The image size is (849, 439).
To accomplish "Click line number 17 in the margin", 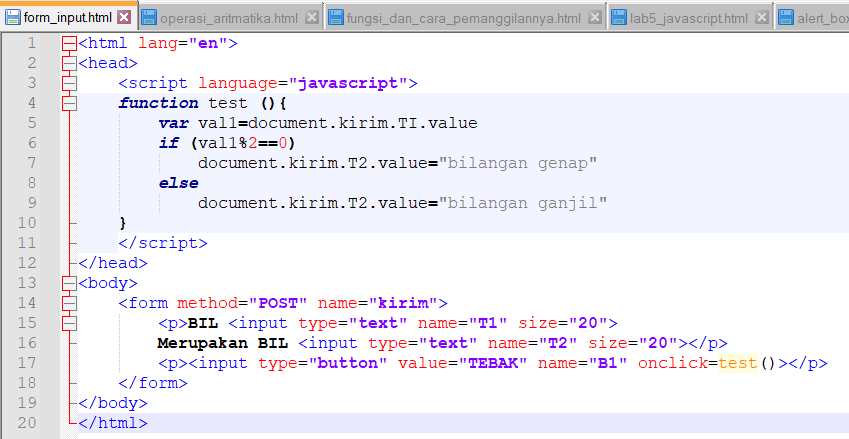I will (x=27, y=362).
